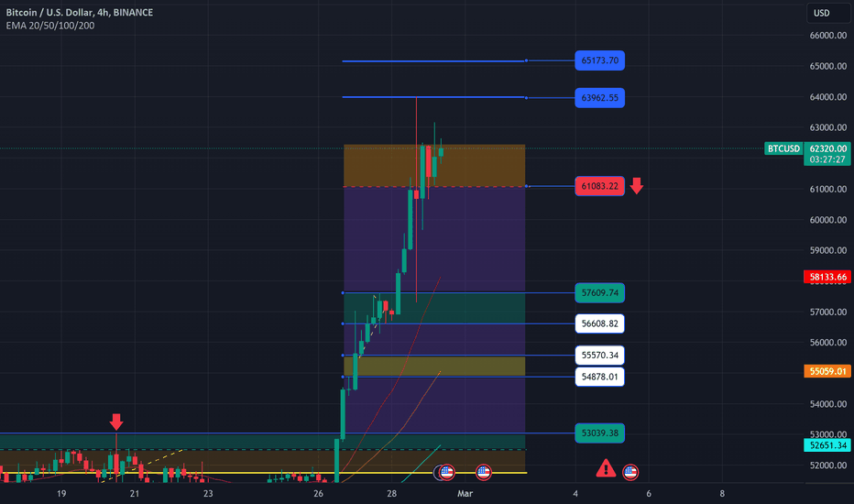
Task: Click the 23 date label on time axis
Action: pos(208,494)
